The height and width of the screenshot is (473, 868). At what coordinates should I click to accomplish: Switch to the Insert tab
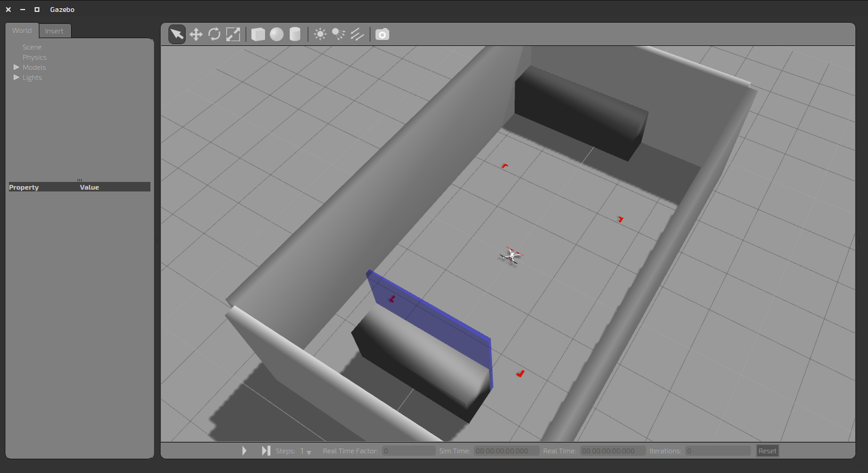pyautogui.click(x=54, y=31)
